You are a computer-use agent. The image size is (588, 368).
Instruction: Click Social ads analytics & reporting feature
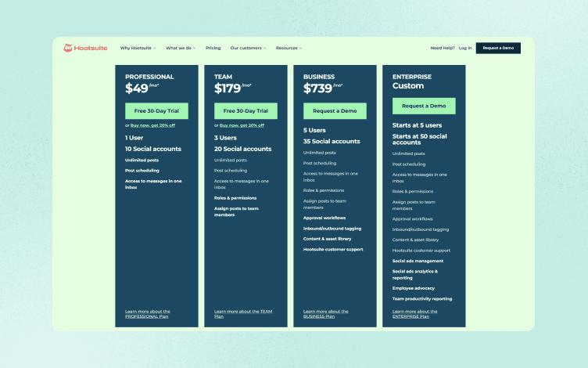[414, 275]
